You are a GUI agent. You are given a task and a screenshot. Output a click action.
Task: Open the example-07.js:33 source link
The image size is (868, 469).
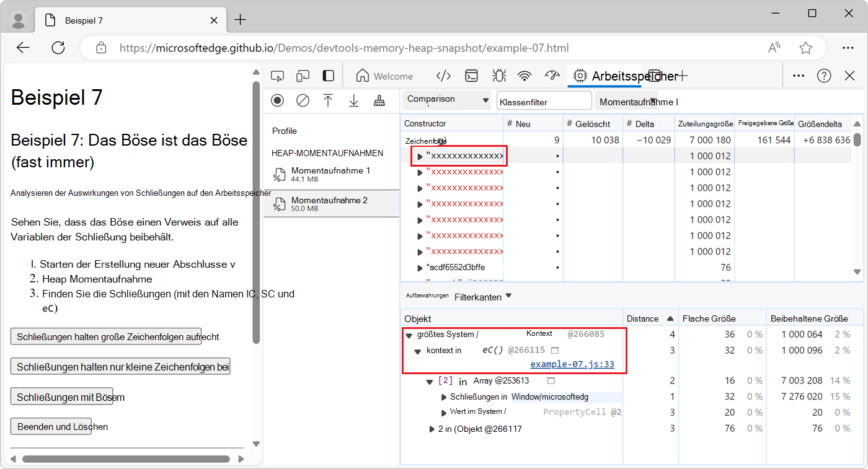(572, 364)
